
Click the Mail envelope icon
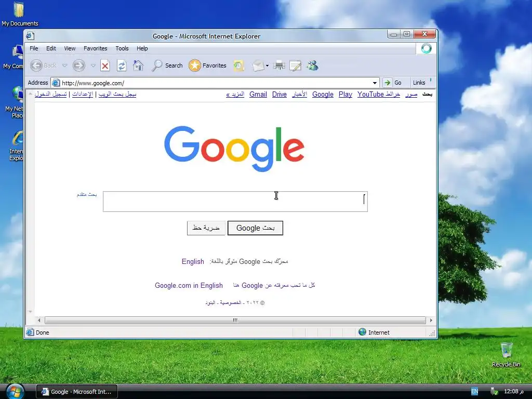point(258,65)
